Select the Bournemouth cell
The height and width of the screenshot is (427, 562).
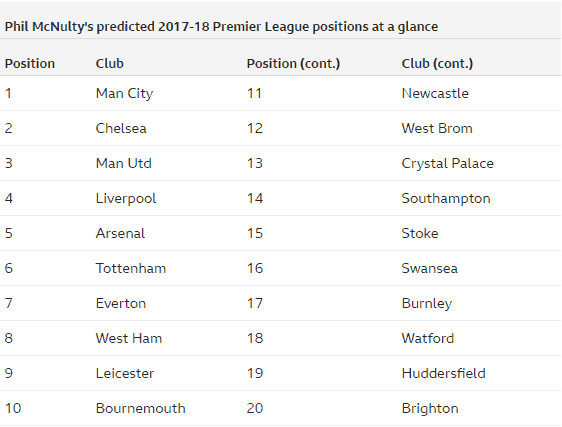click(140, 408)
